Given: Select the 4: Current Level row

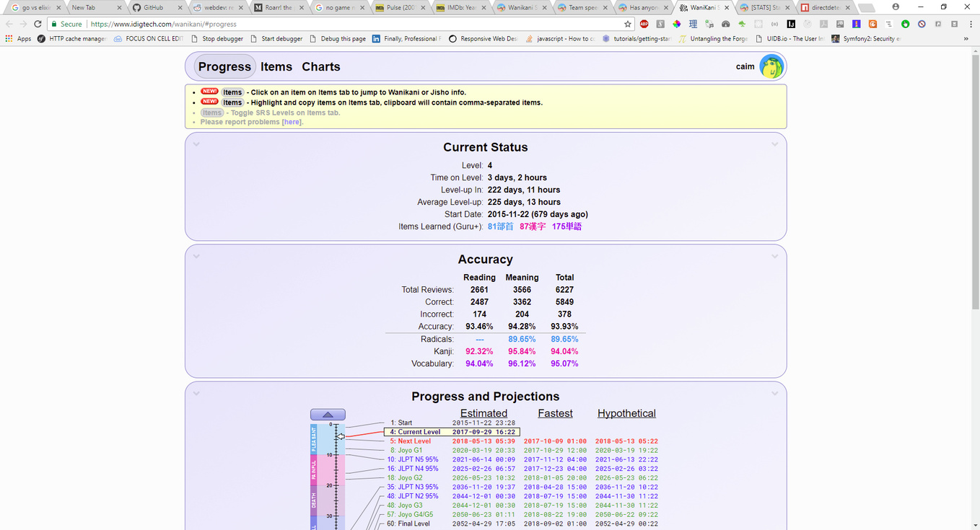Looking at the screenshot, I should coord(452,432).
